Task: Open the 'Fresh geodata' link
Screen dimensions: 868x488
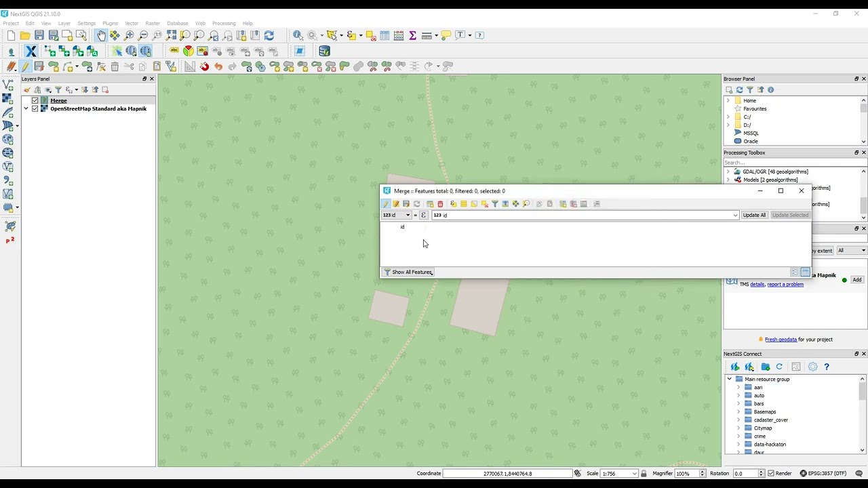Action: pos(781,340)
